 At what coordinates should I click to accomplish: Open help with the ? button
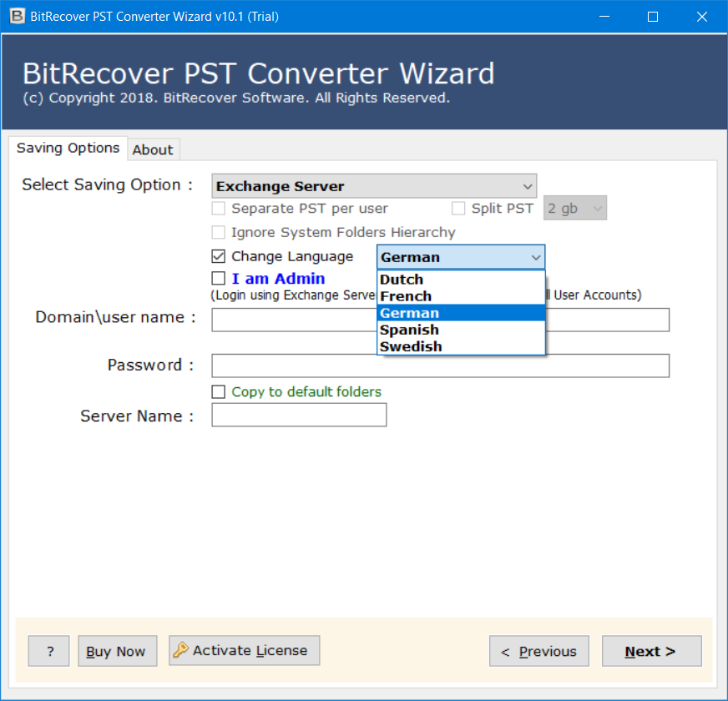click(48, 651)
